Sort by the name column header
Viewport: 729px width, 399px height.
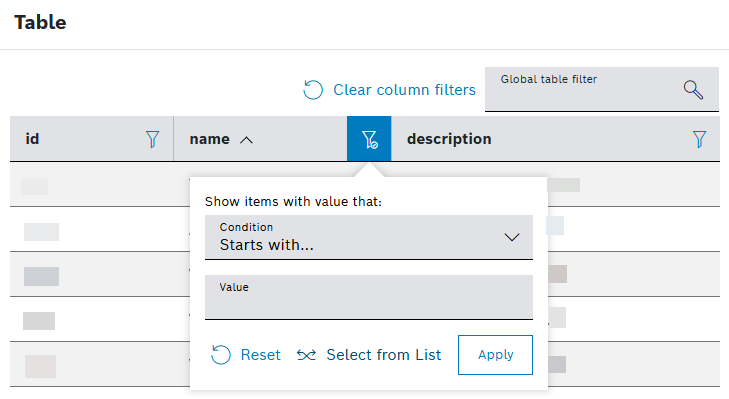coord(210,139)
